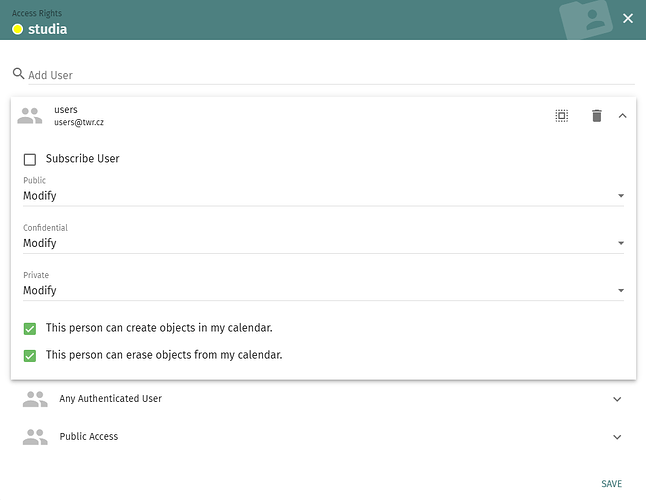
Task: Click the contact card icon in header
Action: pyautogui.click(x=586, y=19)
